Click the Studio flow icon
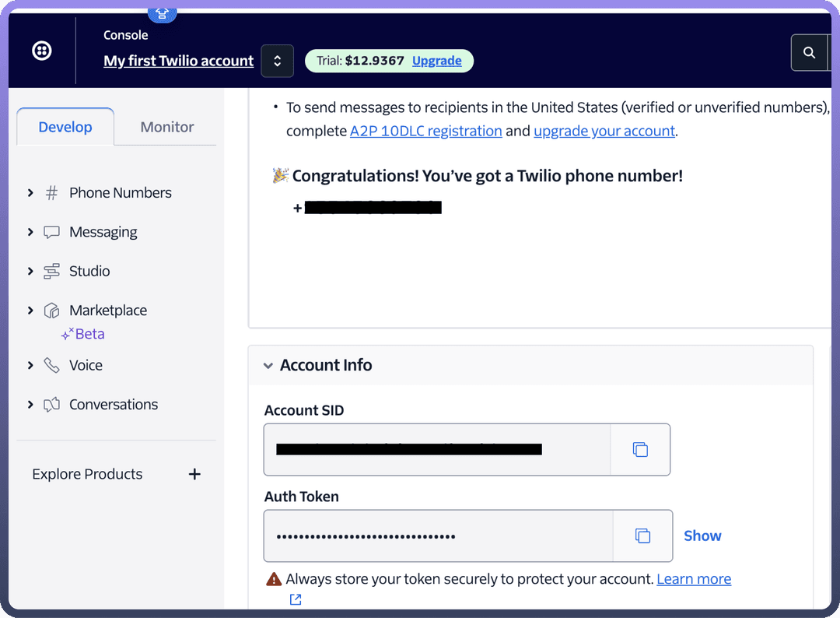Viewport: 840px width, 618px height. point(51,272)
